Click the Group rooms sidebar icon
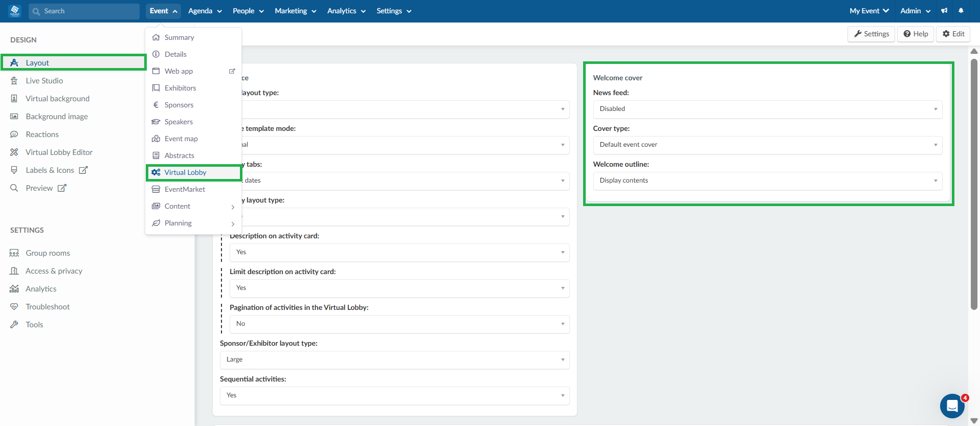Viewport: 980px width, 426px height. pyautogui.click(x=14, y=253)
